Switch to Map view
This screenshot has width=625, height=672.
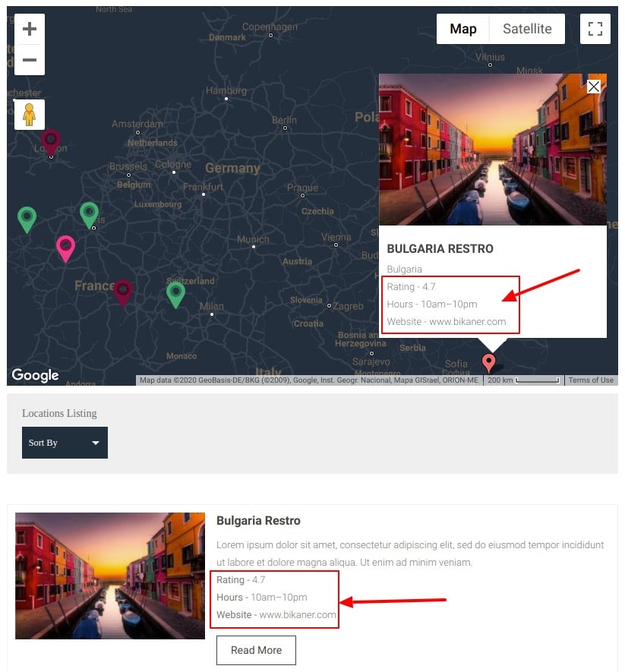coord(462,29)
